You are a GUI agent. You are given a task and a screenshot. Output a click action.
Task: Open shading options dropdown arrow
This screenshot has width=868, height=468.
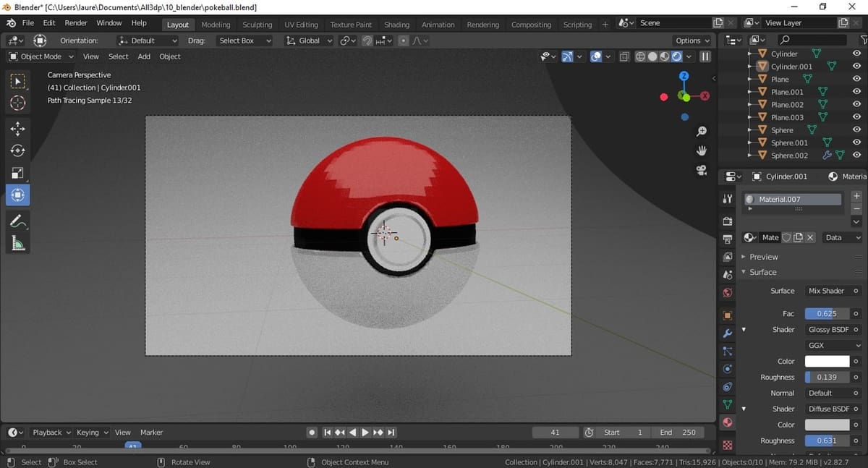[689, 56]
